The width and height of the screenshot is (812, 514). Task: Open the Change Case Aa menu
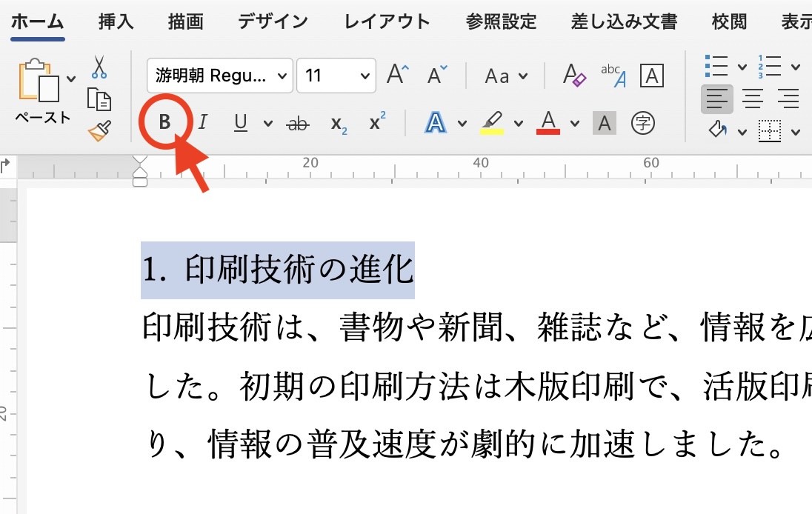[x=505, y=76]
